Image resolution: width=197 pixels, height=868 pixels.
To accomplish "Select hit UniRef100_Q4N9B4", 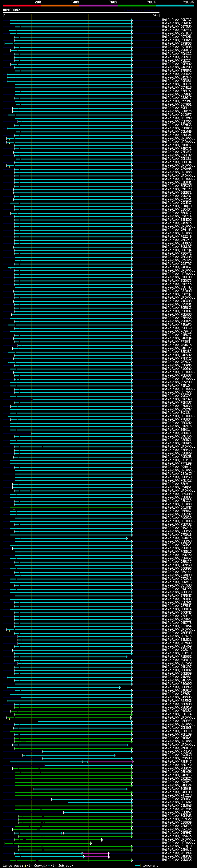I will (177, 677).
